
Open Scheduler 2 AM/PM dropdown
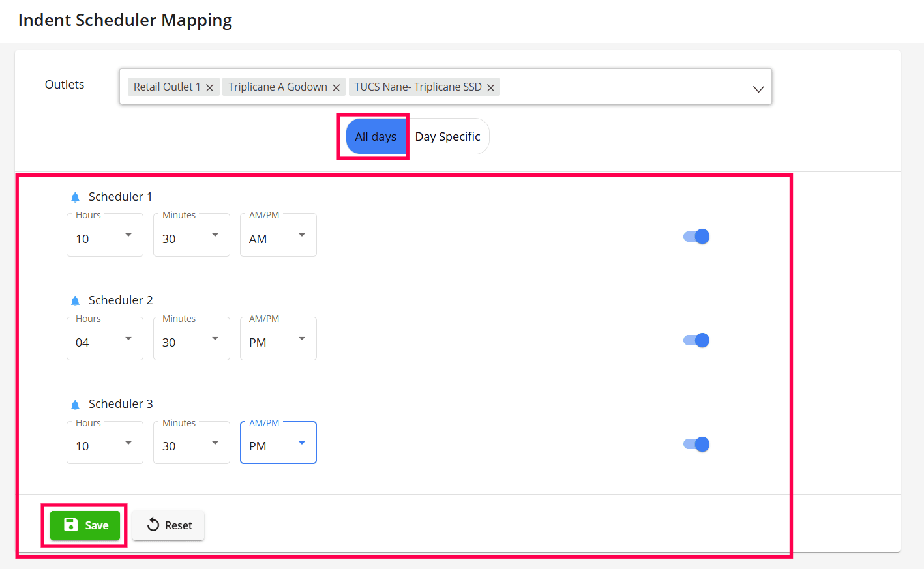point(278,339)
